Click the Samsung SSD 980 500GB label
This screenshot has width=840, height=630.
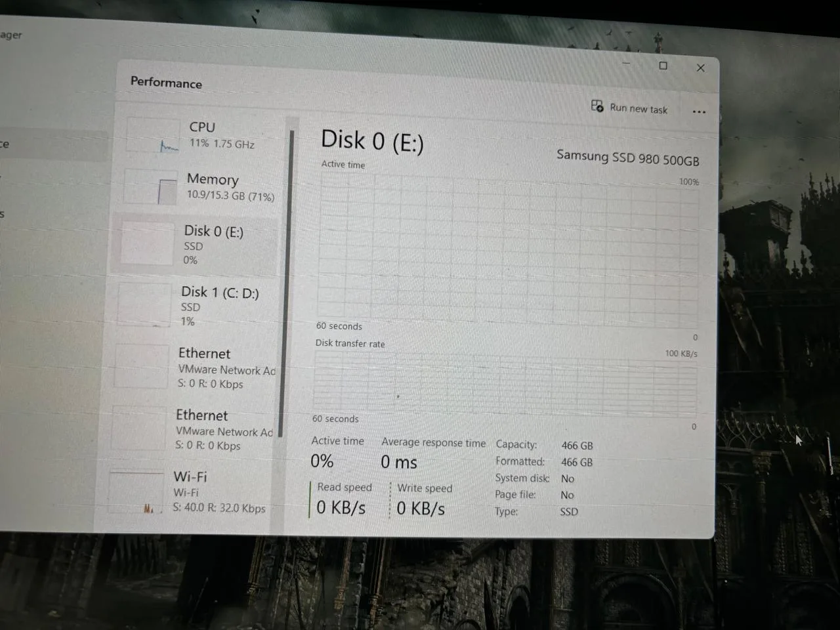pos(628,157)
